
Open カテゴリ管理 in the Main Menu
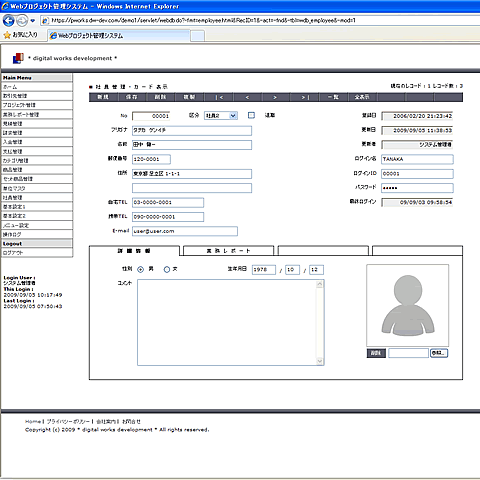[x=37, y=160]
